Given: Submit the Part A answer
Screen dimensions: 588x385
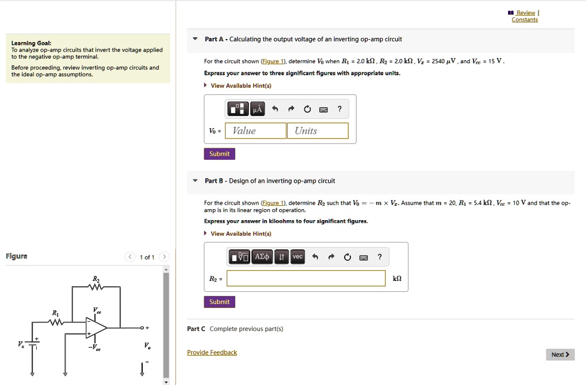Looking at the screenshot, I should [x=219, y=153].
